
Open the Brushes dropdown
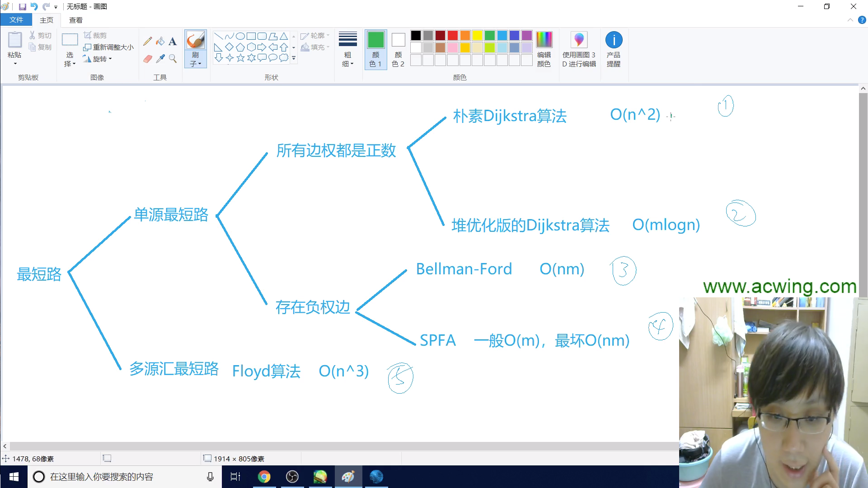(x=195, y=60)
